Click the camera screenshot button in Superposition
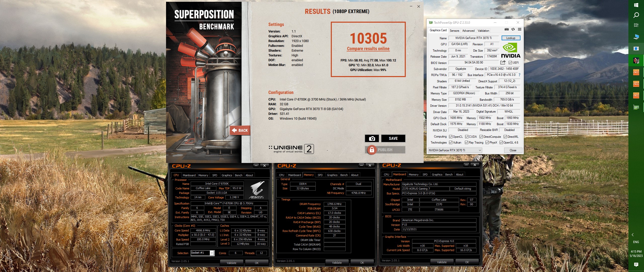 [372, 138]
